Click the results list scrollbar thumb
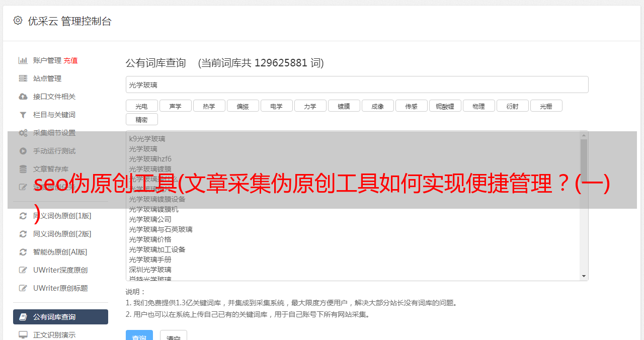The width and height of the screenshot is (644, 340). (584, 158)
